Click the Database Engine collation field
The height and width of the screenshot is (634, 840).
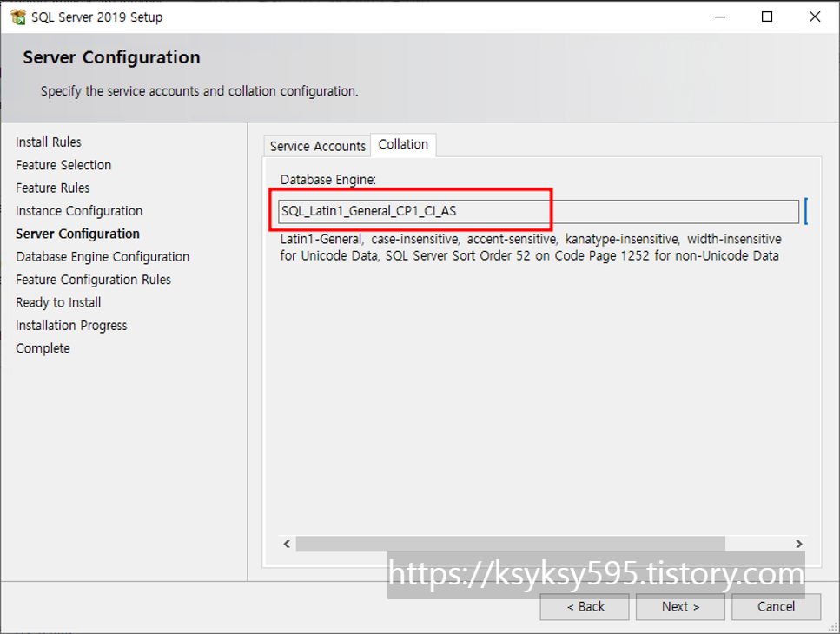(539, 211)
